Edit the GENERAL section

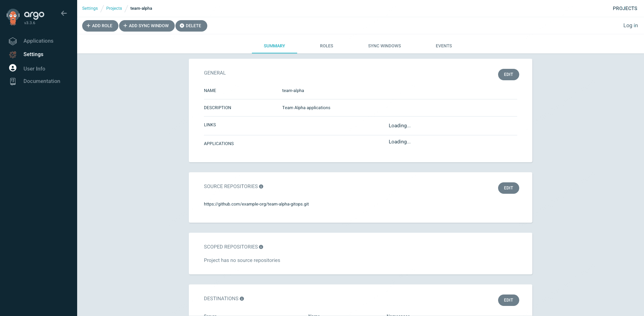click(508, 74)
